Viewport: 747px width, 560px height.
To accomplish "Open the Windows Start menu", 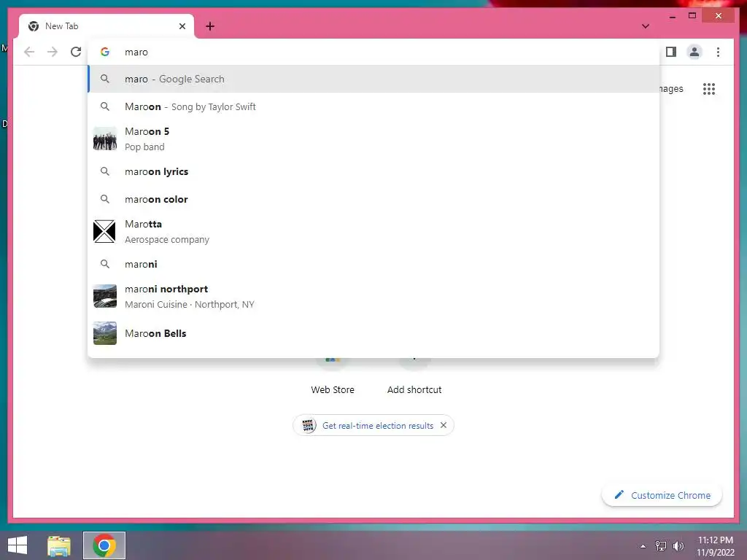I will point(18,545).
